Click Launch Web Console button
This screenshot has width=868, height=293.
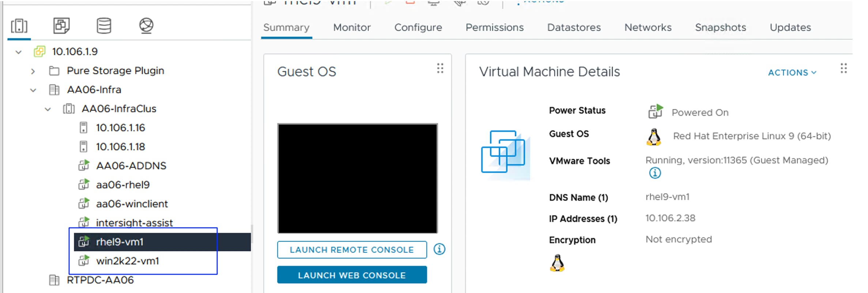coord(352,275)
